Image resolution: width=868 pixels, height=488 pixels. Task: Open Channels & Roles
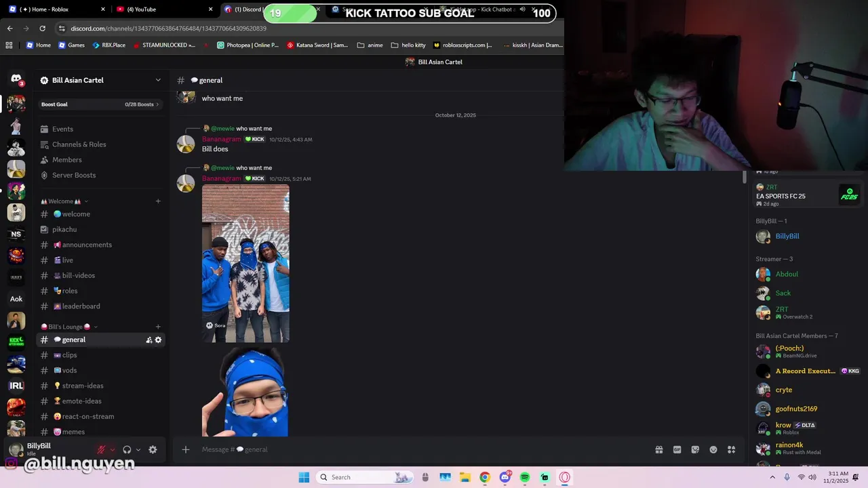(x=100, y=144)
